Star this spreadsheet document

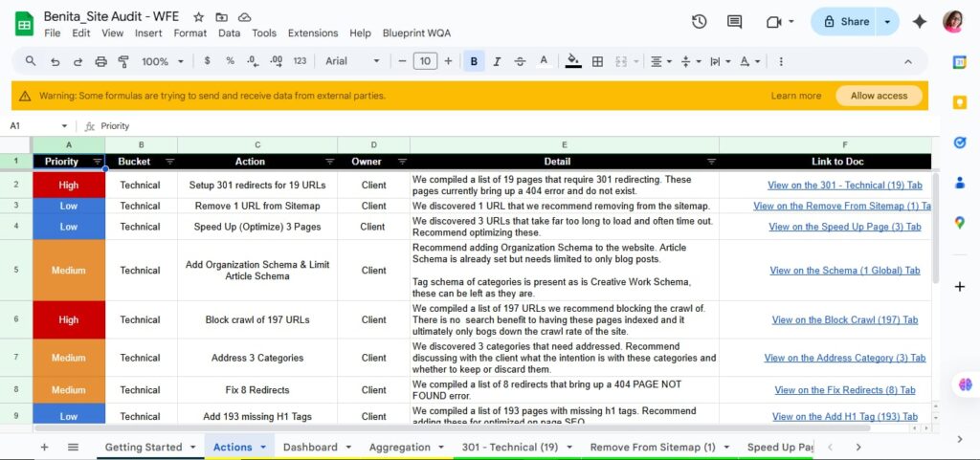coord(199,17)
